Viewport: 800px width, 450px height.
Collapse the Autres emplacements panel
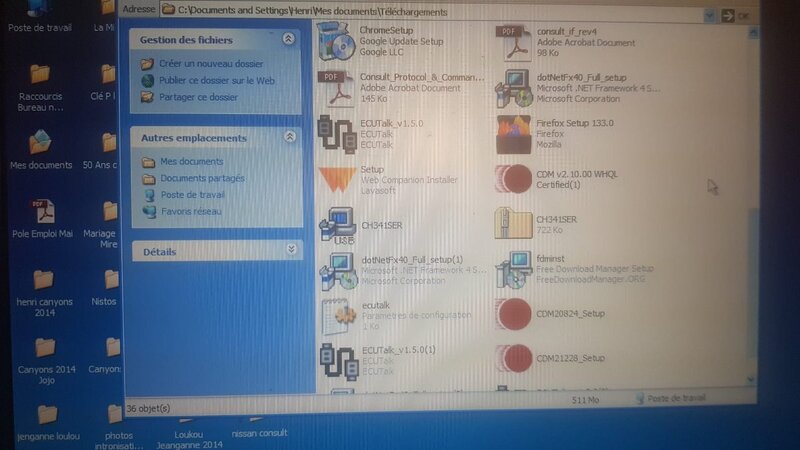coord(290,136)
